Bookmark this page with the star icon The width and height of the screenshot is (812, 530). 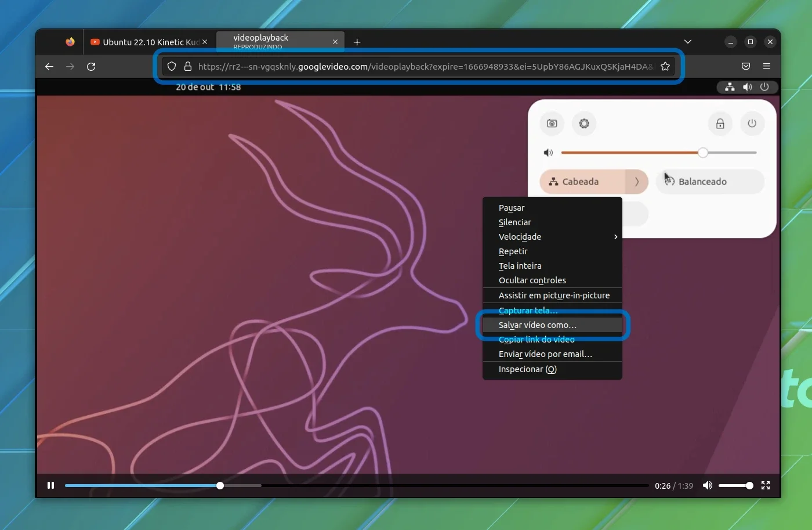point(665,67)
